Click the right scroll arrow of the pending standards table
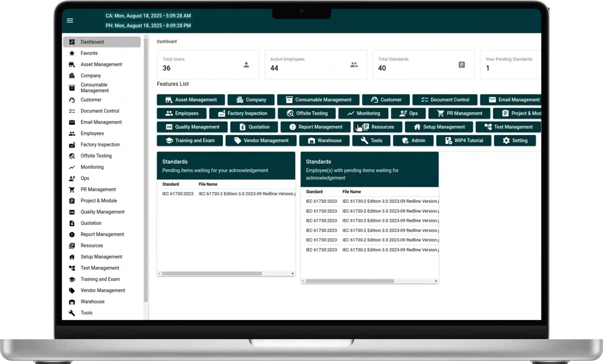The image size is (603, 364). (292, 274)
